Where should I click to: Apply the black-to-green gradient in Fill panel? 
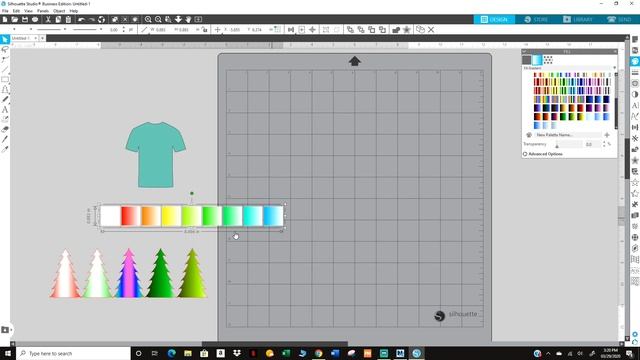(563, 117)
